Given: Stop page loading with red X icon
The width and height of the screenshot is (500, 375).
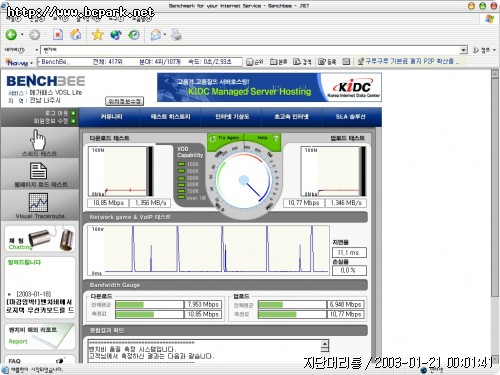Looking at the screenshot, I should coord(58,34).
